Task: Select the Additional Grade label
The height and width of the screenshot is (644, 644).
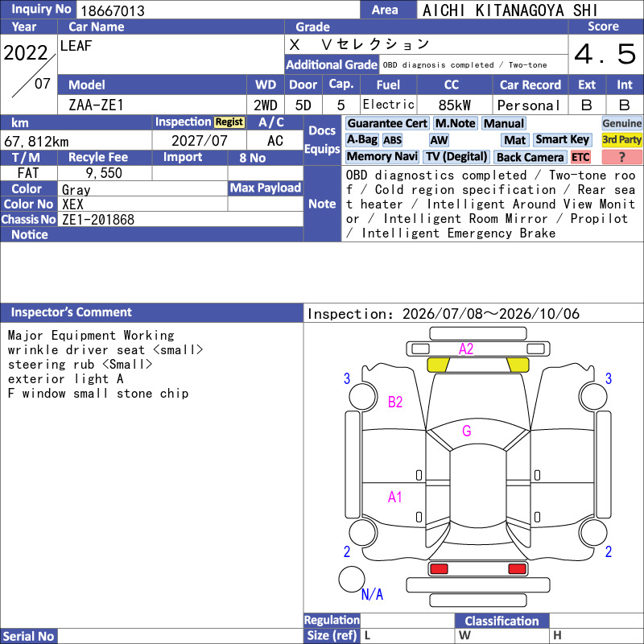Action: (x=332, y=65)
